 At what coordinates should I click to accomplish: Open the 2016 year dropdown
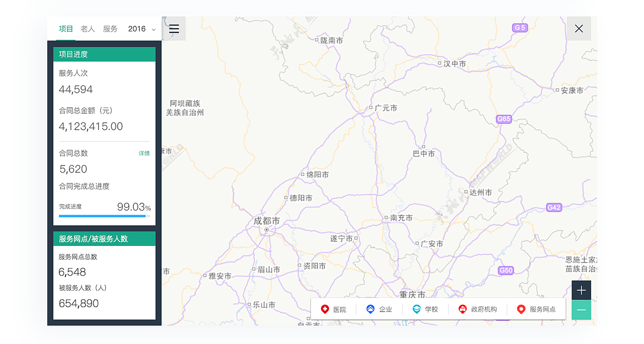point(141,29)
